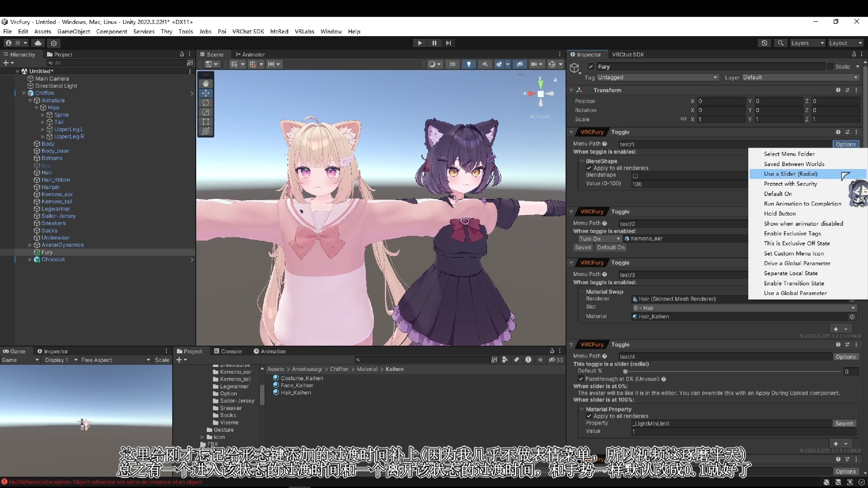Collapse the Chiffon object in Hierarchy

click(24, 93)
